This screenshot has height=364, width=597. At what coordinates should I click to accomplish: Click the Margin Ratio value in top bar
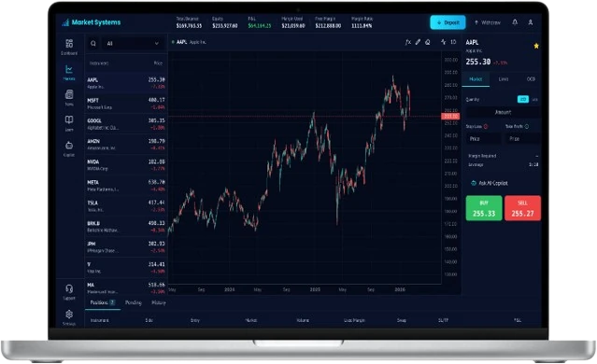click(362, 26)
